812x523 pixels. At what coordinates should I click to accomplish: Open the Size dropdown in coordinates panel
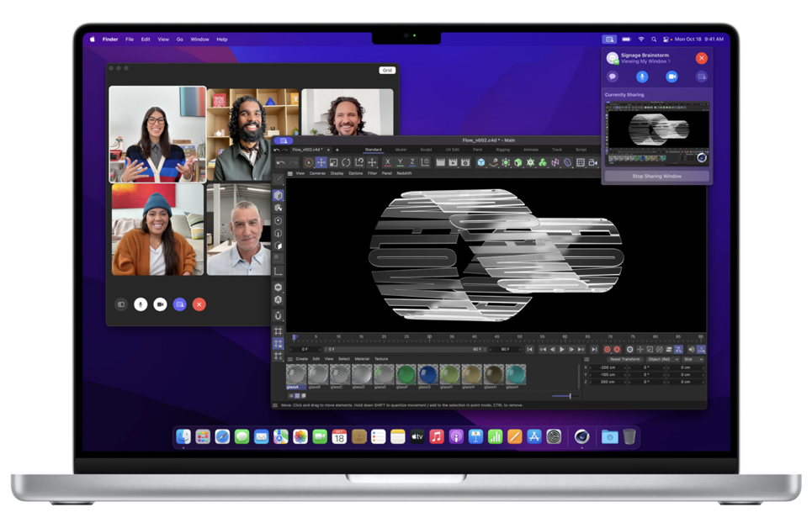pyautogui.click(x=691, y=359)
